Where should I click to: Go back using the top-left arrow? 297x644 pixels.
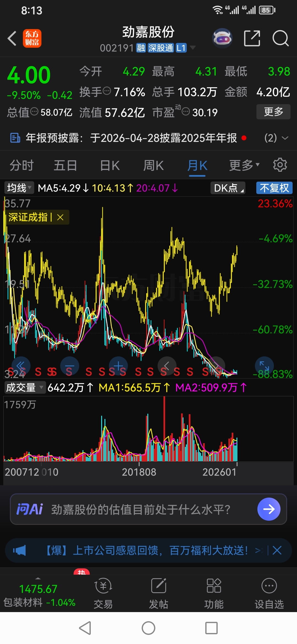pos(12,38)
